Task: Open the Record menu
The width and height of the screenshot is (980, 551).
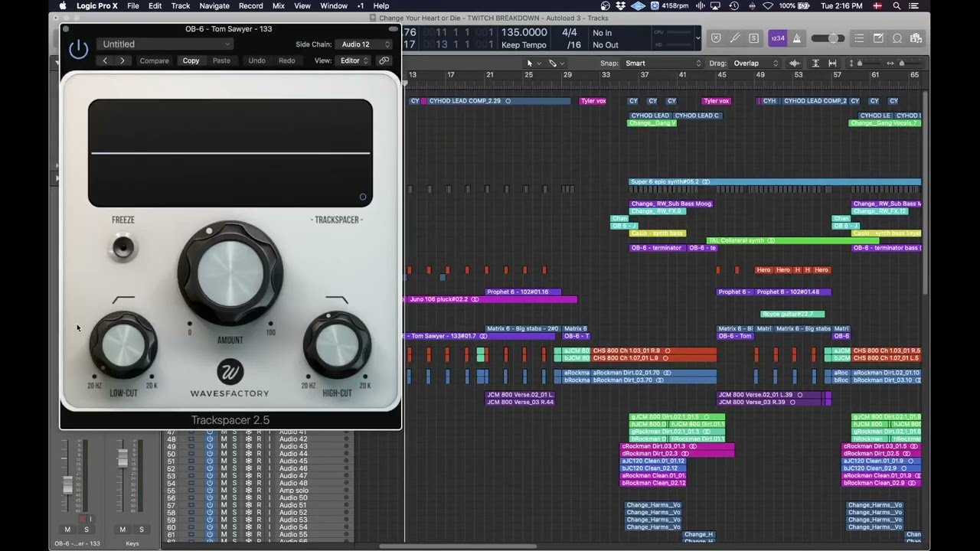Action: [x=251, y=5]
